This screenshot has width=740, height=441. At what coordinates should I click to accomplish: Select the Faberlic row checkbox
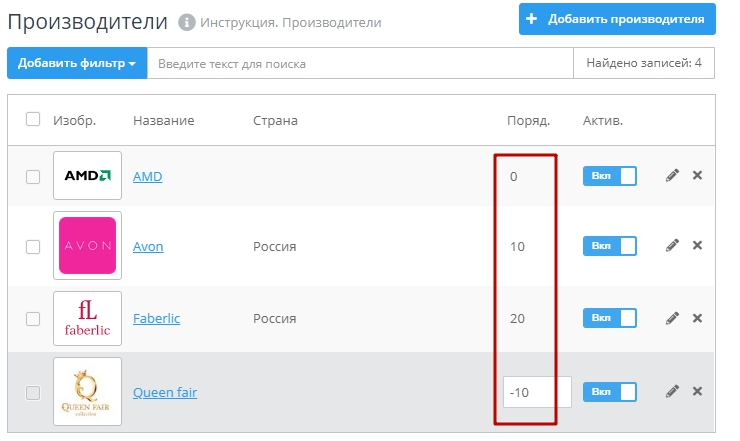(x=33, y=319)
